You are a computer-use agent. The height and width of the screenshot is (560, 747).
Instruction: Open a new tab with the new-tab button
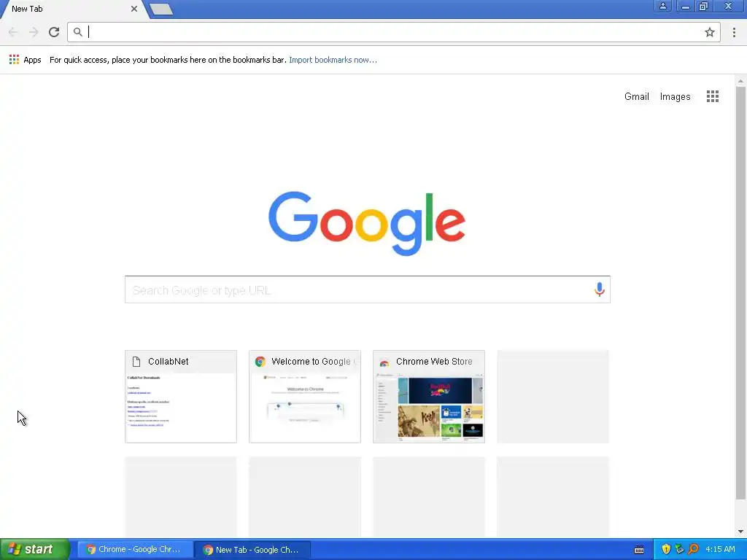161,9
